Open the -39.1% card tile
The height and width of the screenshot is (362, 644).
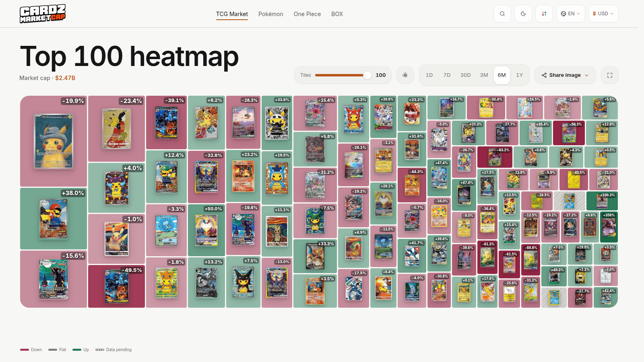pyautogui.click(x=166, y=123)
